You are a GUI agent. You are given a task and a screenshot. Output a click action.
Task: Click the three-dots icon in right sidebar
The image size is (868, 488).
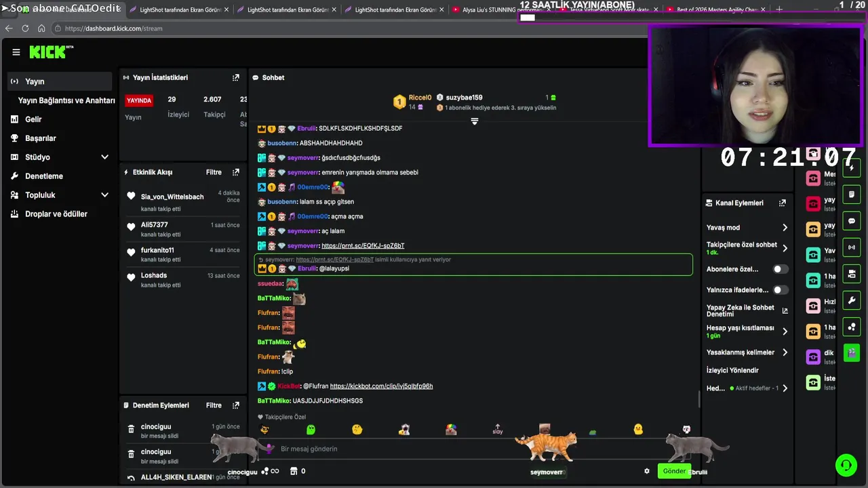tap(852, 327)
